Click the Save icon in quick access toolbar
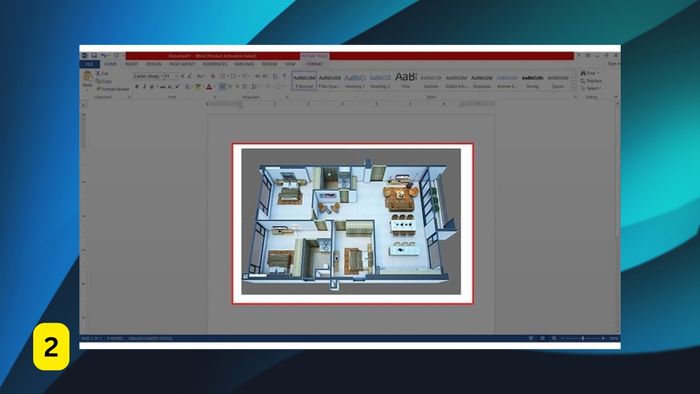 click(x=94, y=55)
